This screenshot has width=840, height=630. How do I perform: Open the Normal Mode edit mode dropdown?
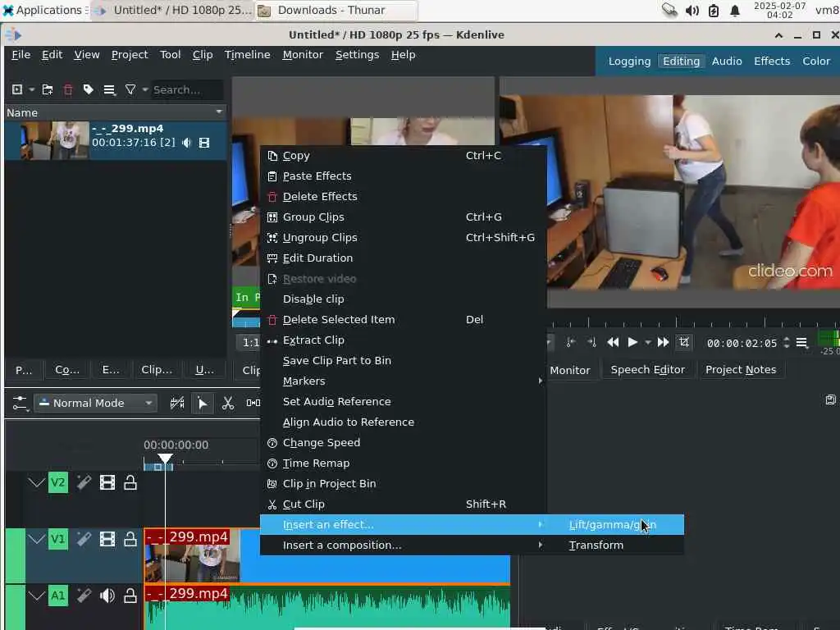click(95, 403)
